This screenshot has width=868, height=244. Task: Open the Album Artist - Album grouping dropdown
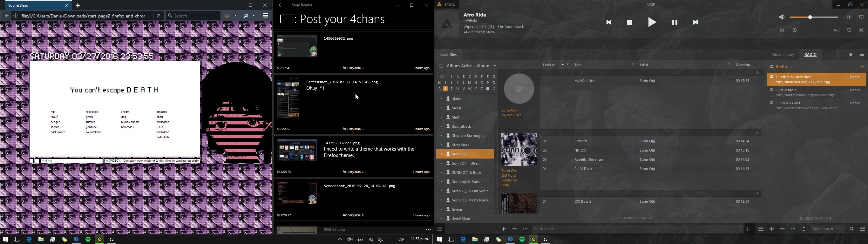[495, 66]
